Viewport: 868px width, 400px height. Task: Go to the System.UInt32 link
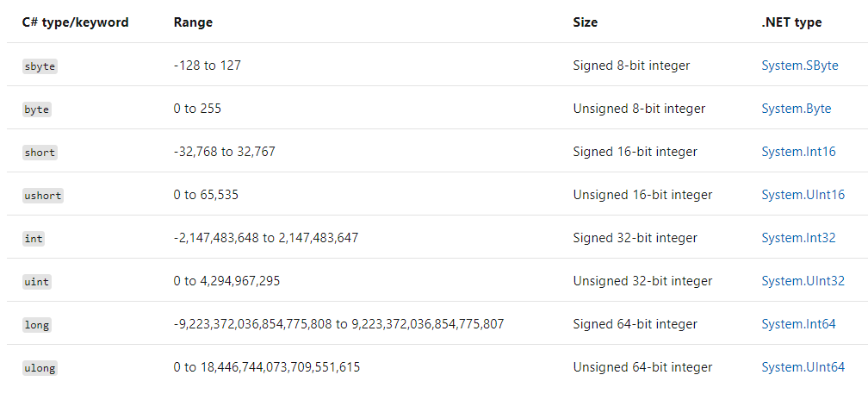803,281
